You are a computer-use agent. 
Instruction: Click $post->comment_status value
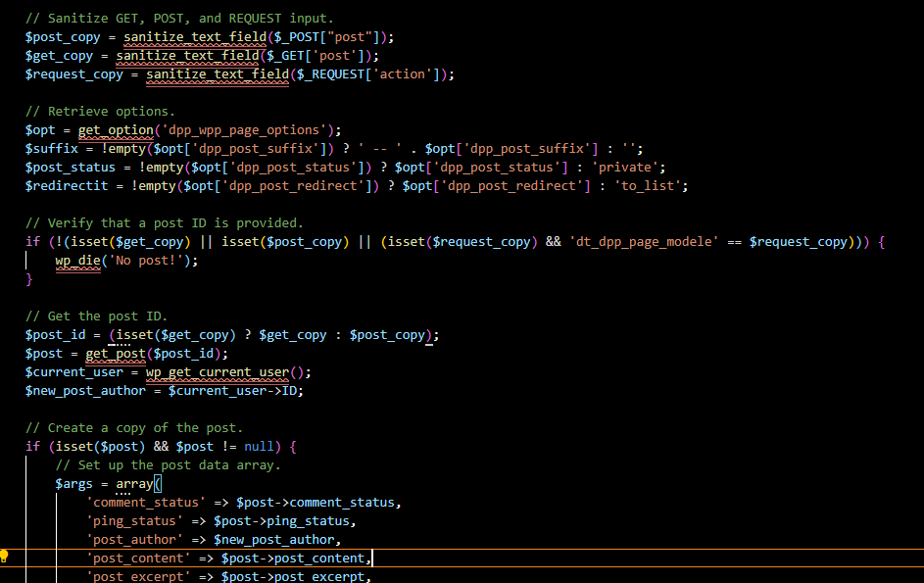coord(316,503)
